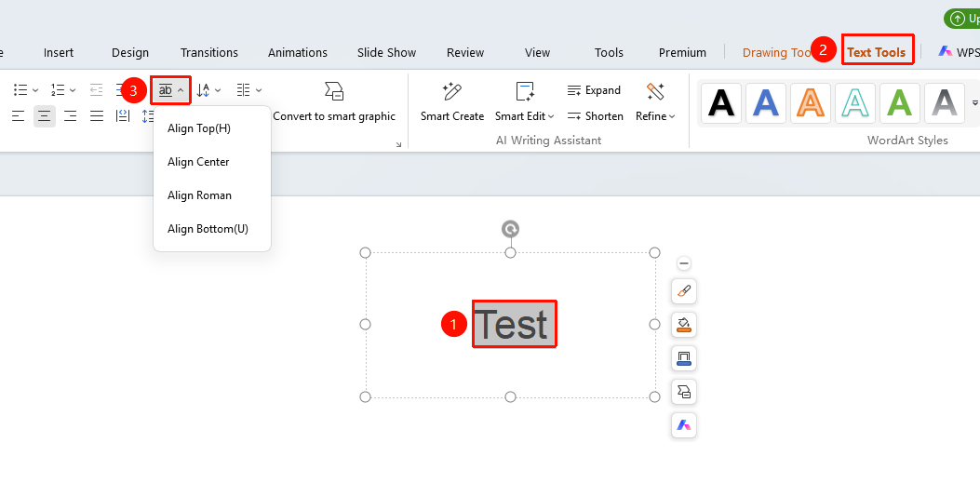Click Expand in AI Writing Assistant

point(594,90)
